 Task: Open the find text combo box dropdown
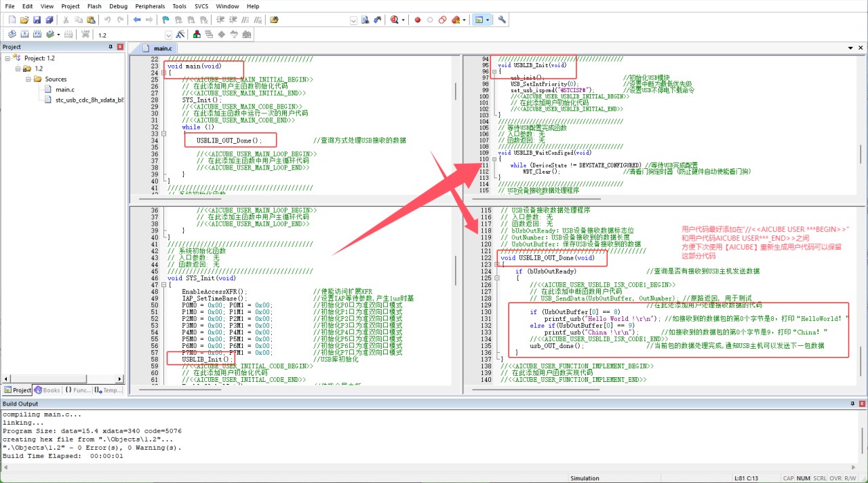tap(353, 20)
